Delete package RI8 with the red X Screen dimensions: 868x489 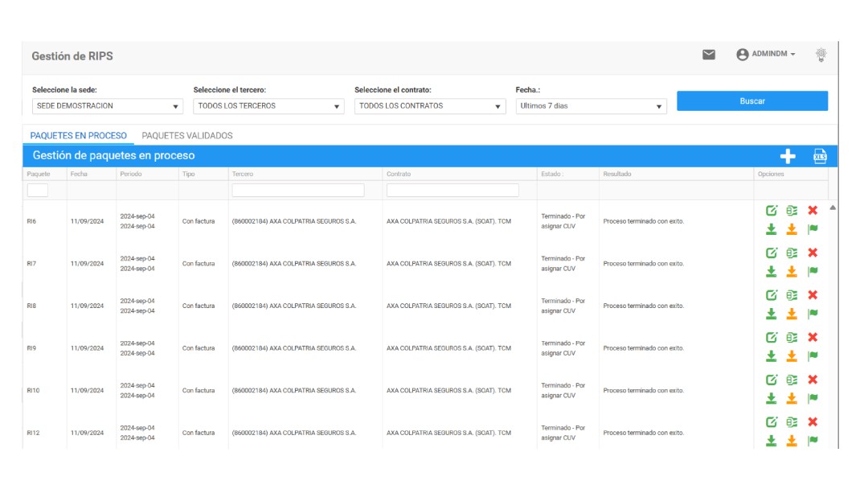click(813, 295)
